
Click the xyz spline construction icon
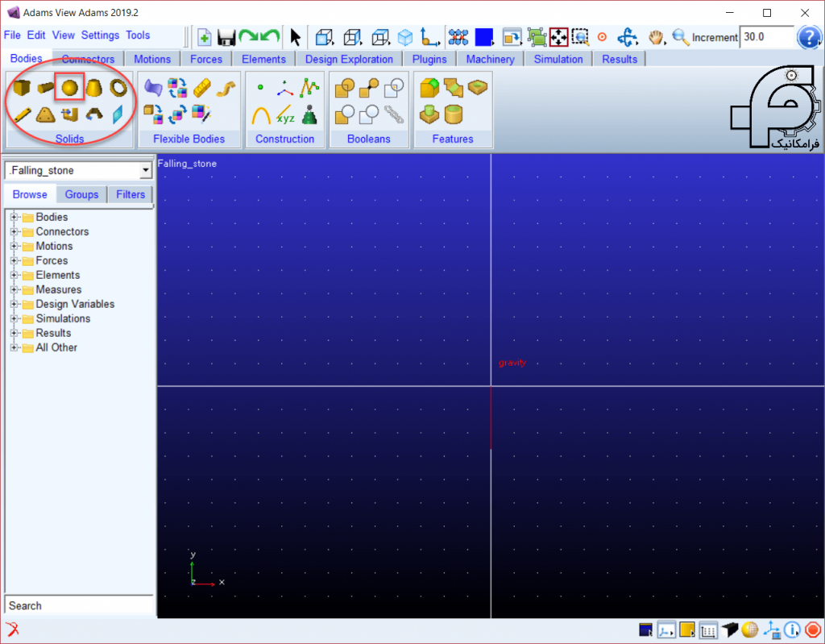pos(284,114)
